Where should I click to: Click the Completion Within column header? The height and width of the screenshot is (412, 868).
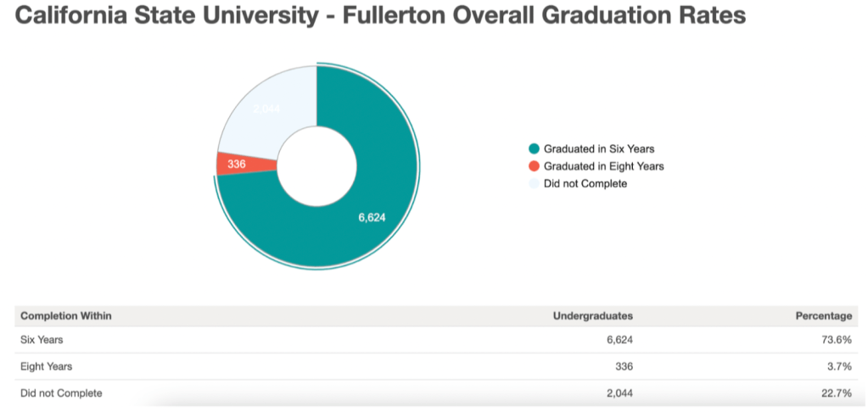tap(66, 316)
